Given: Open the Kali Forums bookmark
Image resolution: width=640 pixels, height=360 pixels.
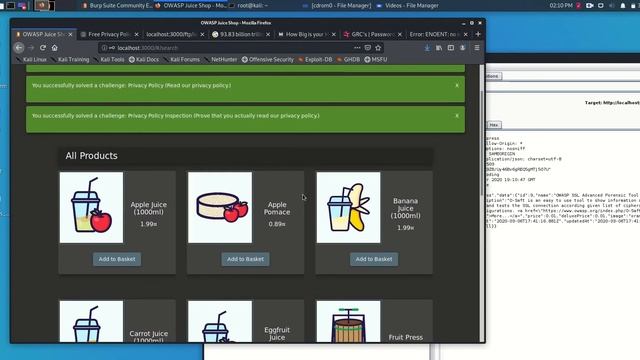Looking at the screenshot, I should [182, 60].
